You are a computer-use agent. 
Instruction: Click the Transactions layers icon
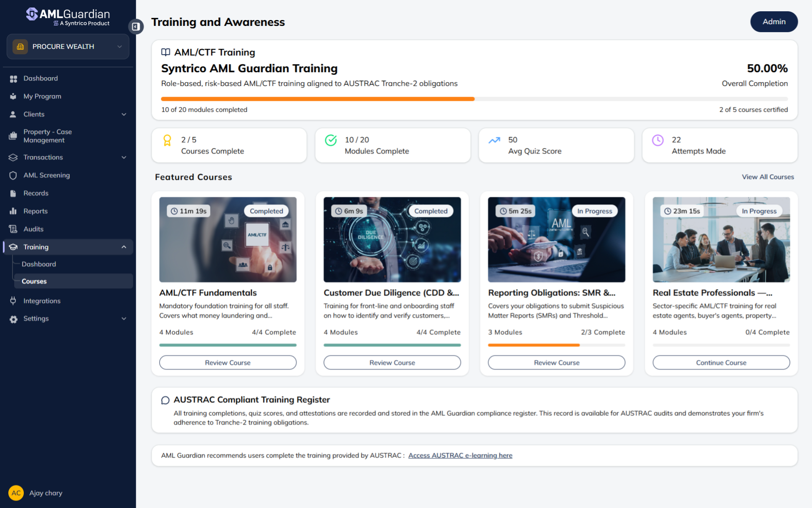pyautogui.click(x=13, y=157)
